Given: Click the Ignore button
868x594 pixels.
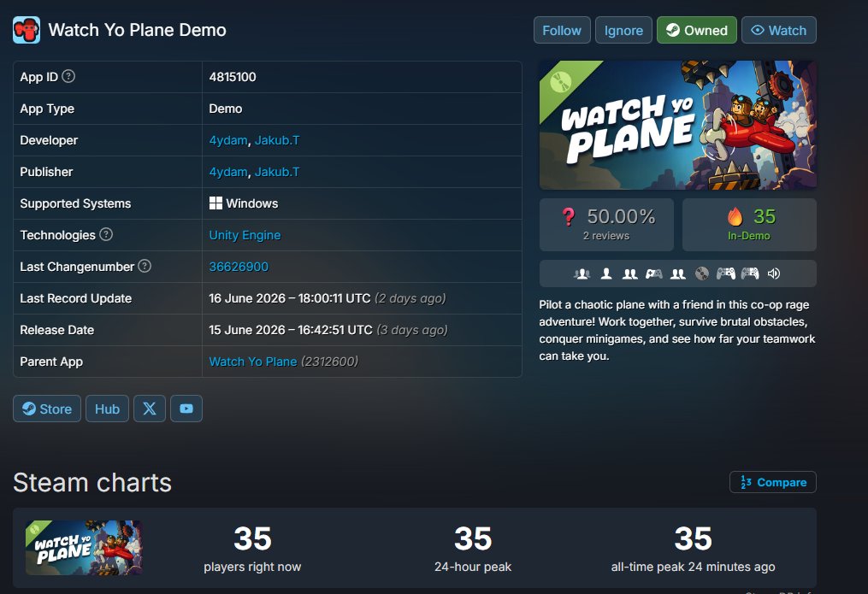Looking at the screenshot, I should (x=623, y=31).
